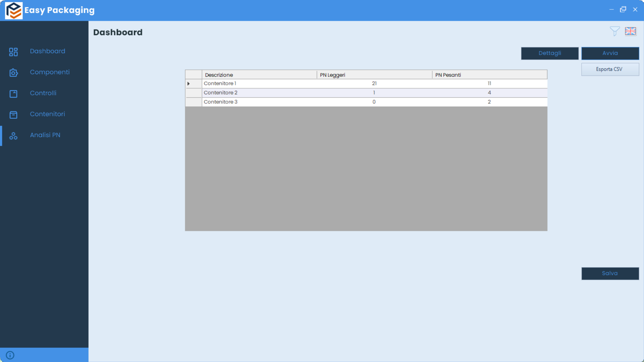The width and height of the screenshot is (644, 362).
Task: Click the Contenitori box icon
Action: [x=13, y=115]
